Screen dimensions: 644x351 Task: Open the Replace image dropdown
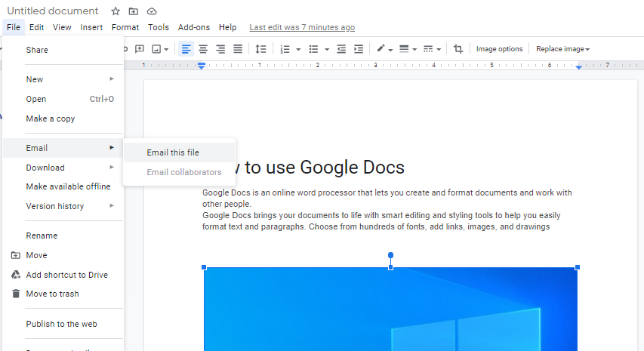point(562,49)
